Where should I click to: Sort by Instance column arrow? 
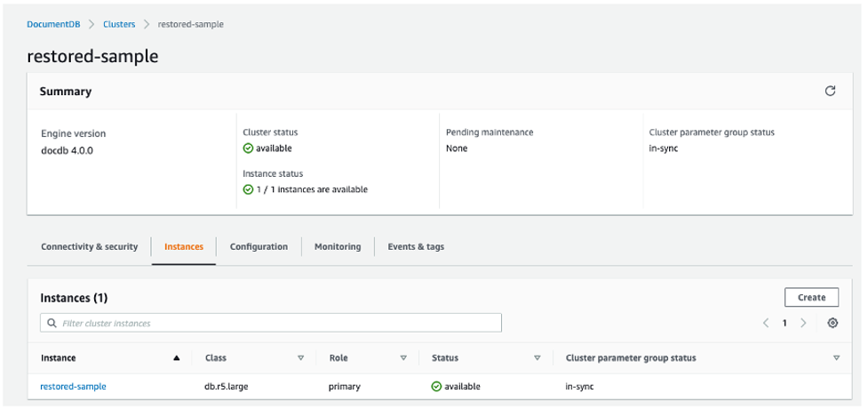point(176,358)
